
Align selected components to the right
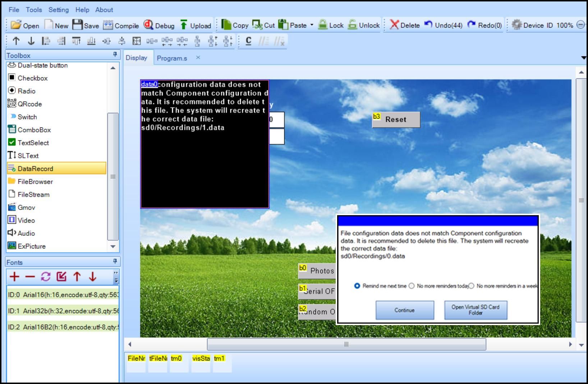point(61,41)
